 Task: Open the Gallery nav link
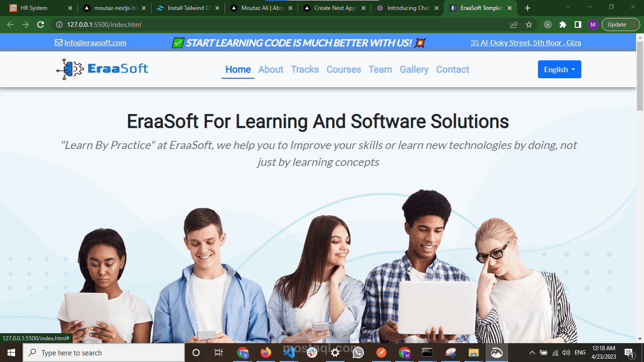414,69
